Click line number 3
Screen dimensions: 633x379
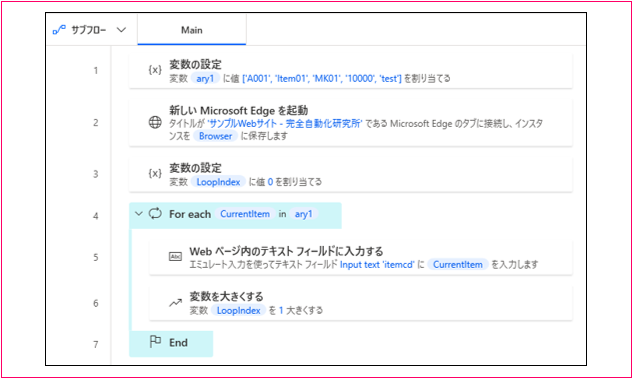coord(96,174)
